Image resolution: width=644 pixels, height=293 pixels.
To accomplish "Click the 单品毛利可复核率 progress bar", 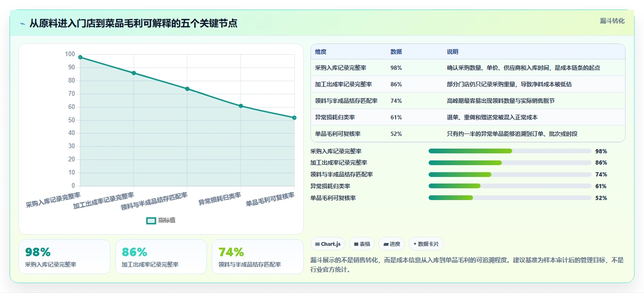I will point(510,198).
